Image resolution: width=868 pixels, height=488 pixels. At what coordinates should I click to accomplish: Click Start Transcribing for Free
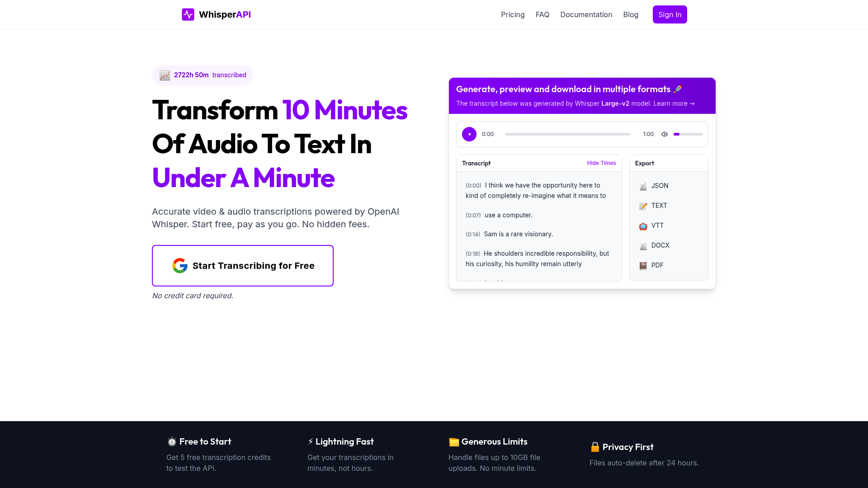(x=243, y=266)
